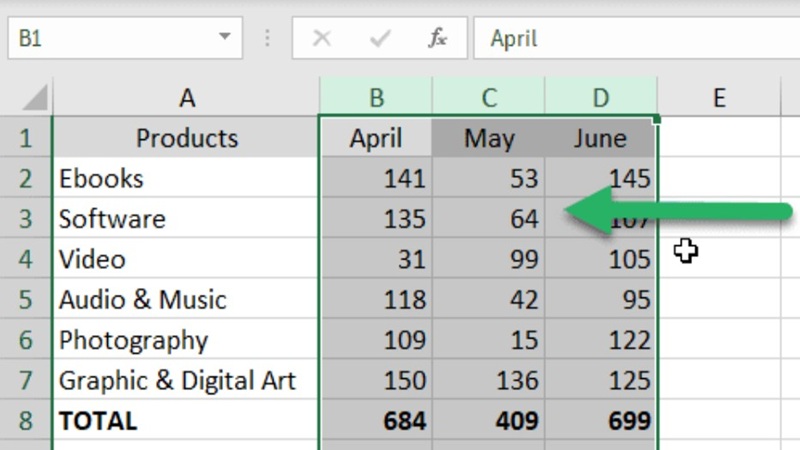Select all cells with the corner triangle
800x450 pixels.
tap(34, 96)
